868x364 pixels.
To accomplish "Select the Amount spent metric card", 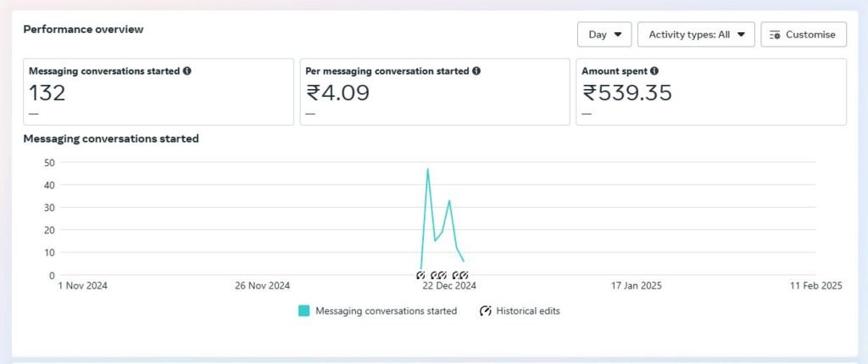I will pos(710,92).
